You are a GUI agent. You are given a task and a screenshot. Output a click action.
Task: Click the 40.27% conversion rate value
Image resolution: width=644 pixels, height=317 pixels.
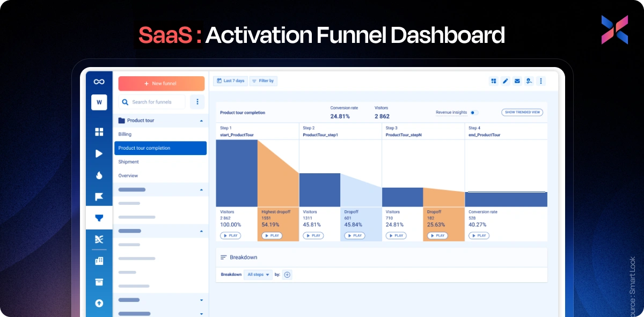click(x=478, y=225)
